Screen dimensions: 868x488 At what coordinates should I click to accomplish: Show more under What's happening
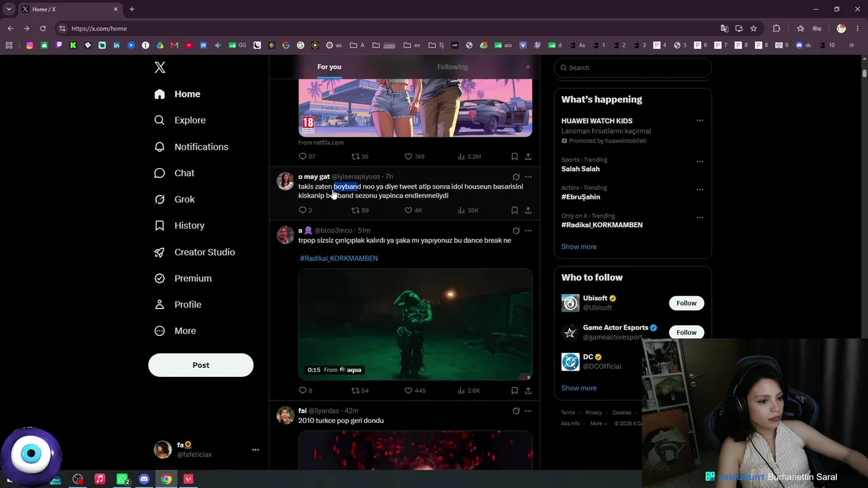(579, 247)
